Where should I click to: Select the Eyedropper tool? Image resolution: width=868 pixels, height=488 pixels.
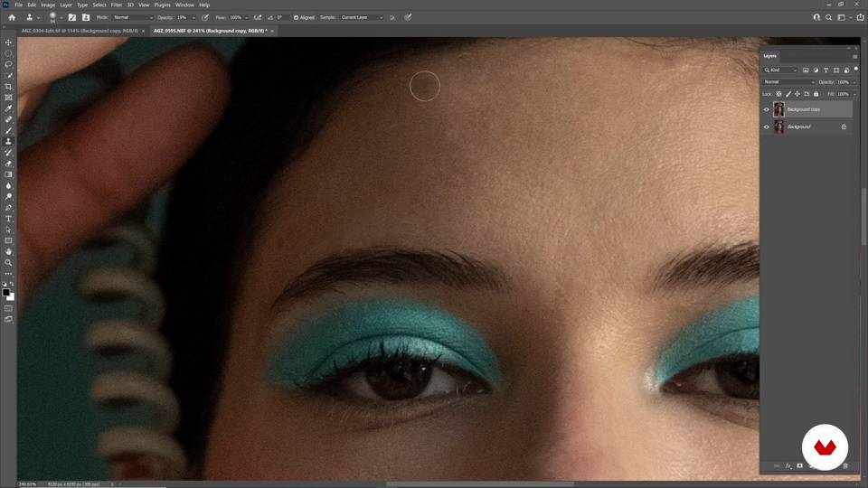tap(8, 108)
